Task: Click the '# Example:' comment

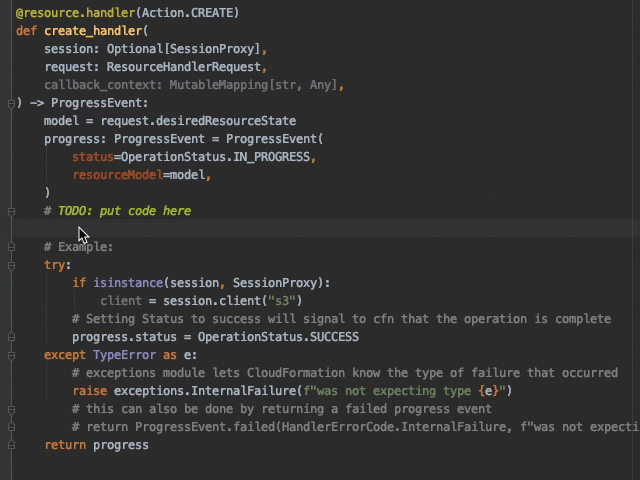Action: [78, 247]
